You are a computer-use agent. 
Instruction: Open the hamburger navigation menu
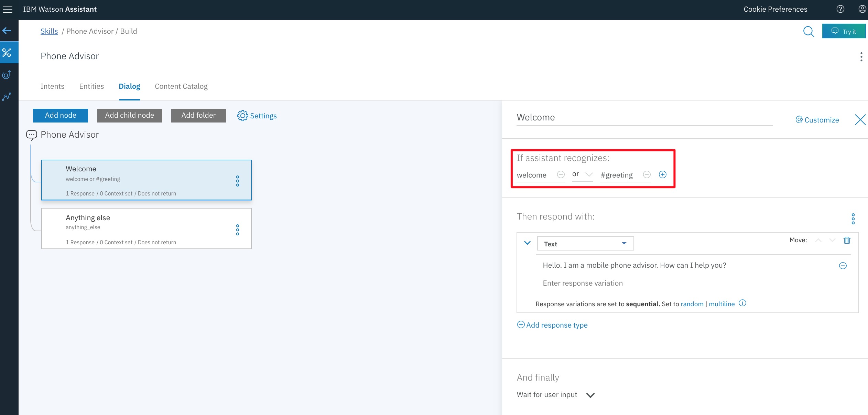coord(8,9)
